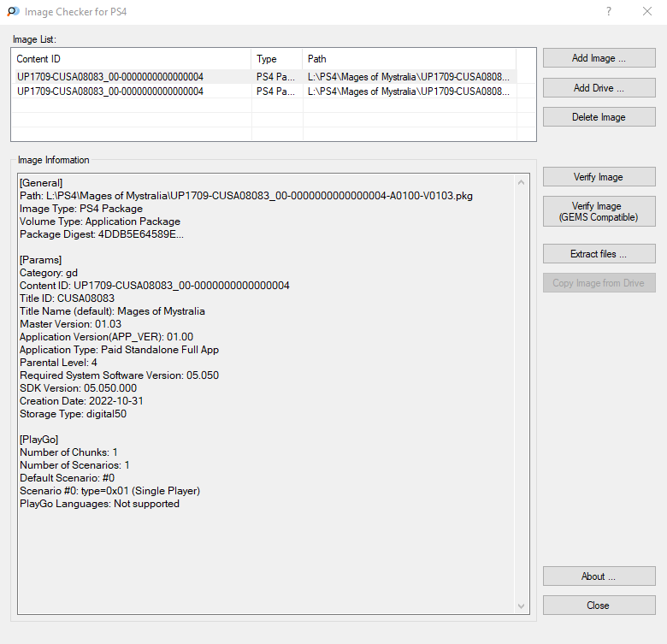The image size is (667, 644).
Task: Click the Category: gd line
Action: (49, 273)
